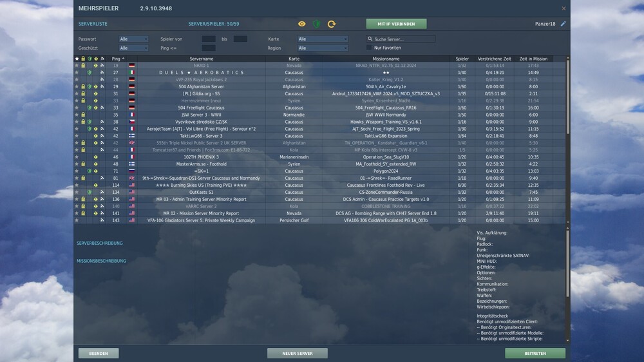Click the Italian flag on DUELS AEROBATICS row
This screenshot has width=644, height=362.
[x=131, y=72]
